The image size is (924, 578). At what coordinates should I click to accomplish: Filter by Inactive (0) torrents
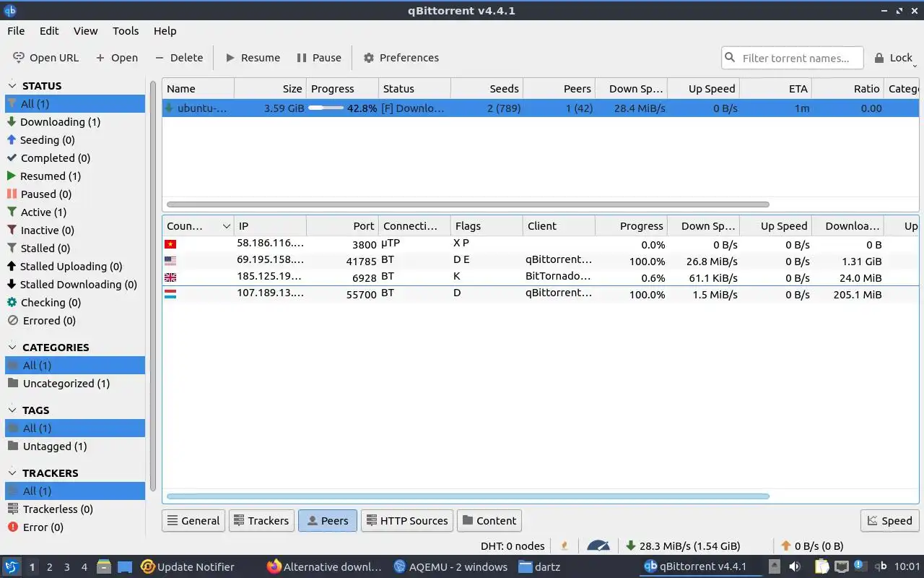click(75, 230)
